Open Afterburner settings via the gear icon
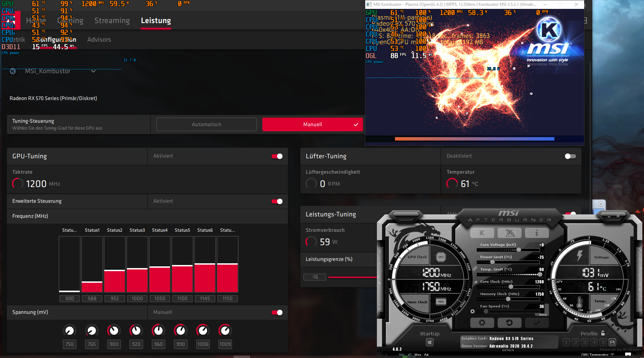 click(482, 322)
